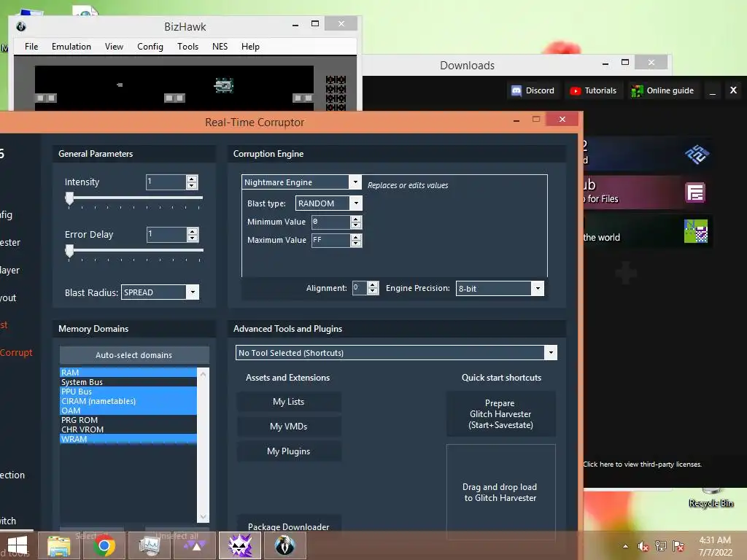Open the Blast Radius dropdown (SPREAD)
The height and width of the screenshot is (560, 747).
tap(193, 292)
